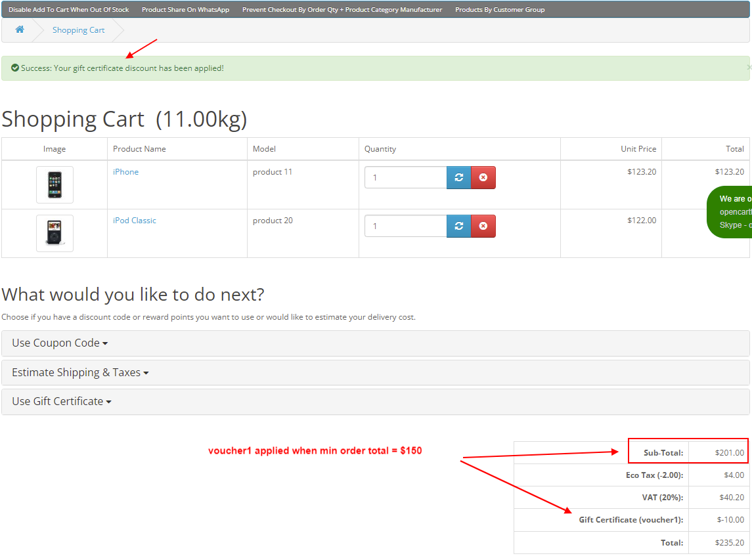This screenshot has height=560, width=752.
Task: Dismiss the gift certificate success message
Action: pos(749,66)
